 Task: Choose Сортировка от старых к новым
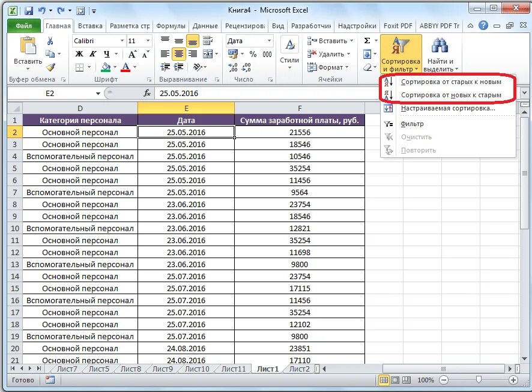(x=448, y=82)
